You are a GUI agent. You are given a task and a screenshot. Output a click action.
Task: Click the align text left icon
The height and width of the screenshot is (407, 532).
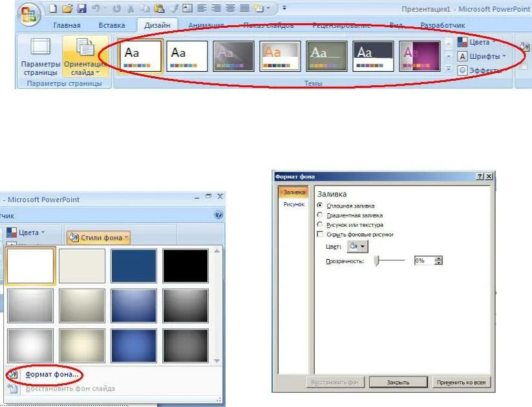202,8
